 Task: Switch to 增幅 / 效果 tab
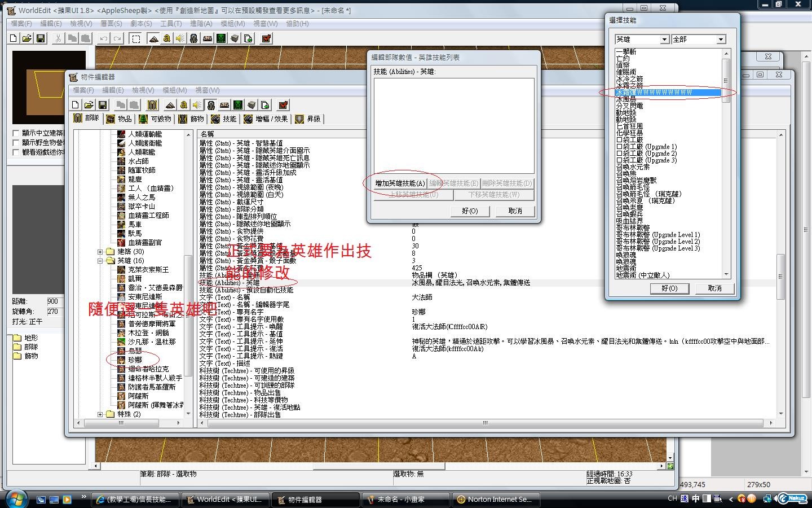click(266, 119)
